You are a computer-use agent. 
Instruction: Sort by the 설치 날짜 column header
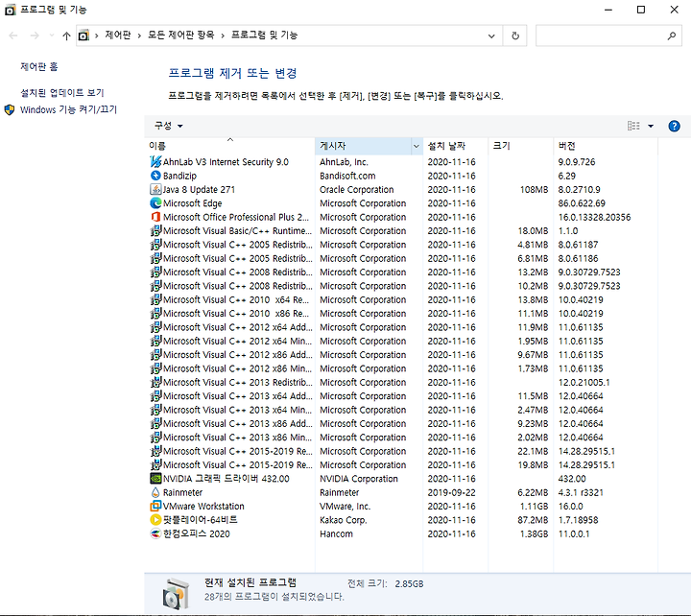455,146
